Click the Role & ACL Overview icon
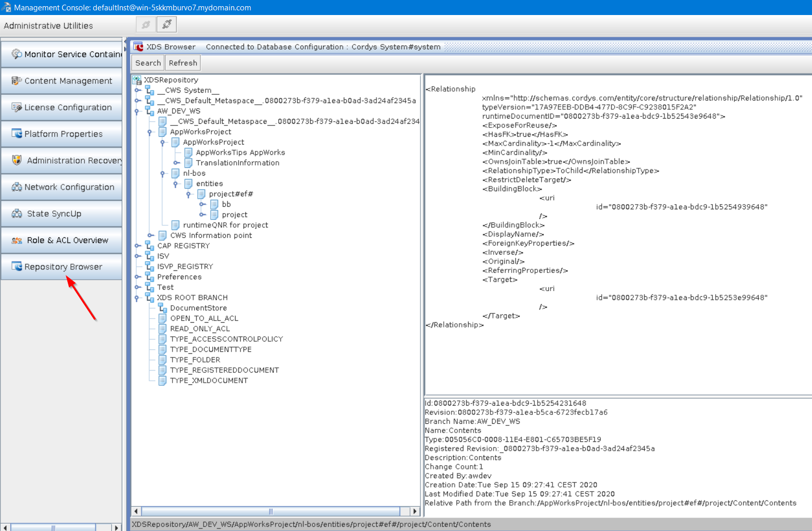 point(17,240)
